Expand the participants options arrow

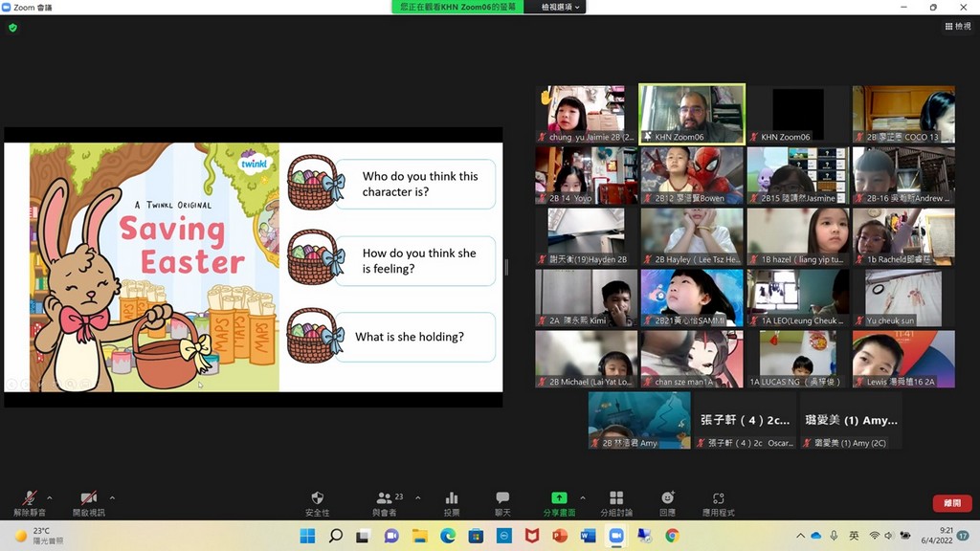(x=417, y=497)
